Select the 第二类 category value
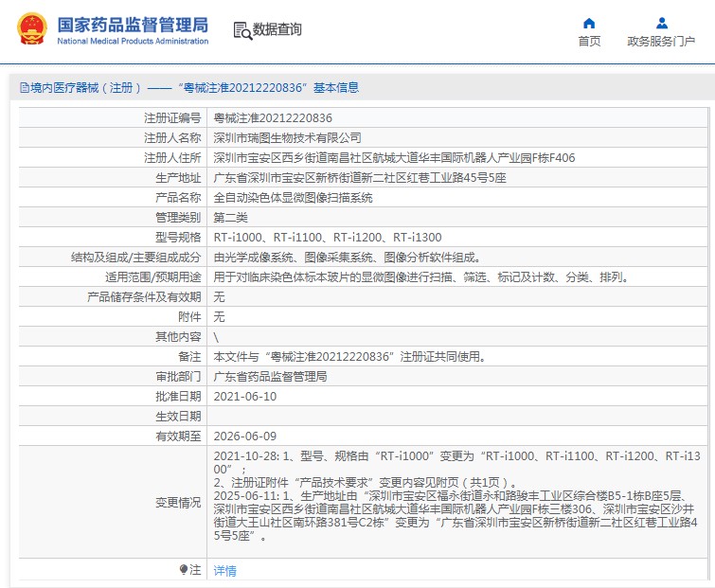Screen dimensions: 715x588 [x=231, y=218]
